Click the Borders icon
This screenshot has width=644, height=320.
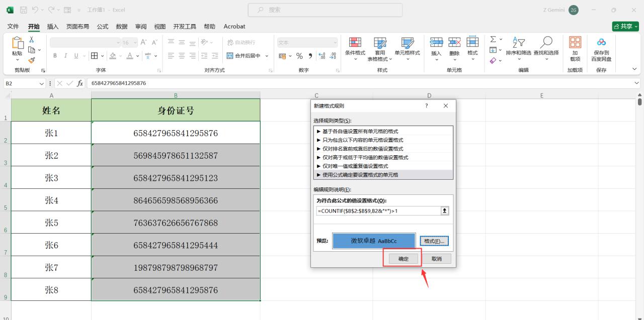pos(94,56)
